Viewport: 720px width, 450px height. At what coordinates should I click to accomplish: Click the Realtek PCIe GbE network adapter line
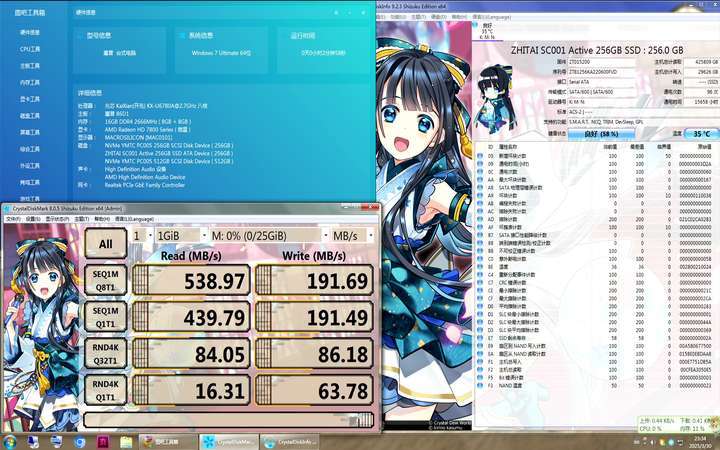pyautogui.click(x=145, y=185)
